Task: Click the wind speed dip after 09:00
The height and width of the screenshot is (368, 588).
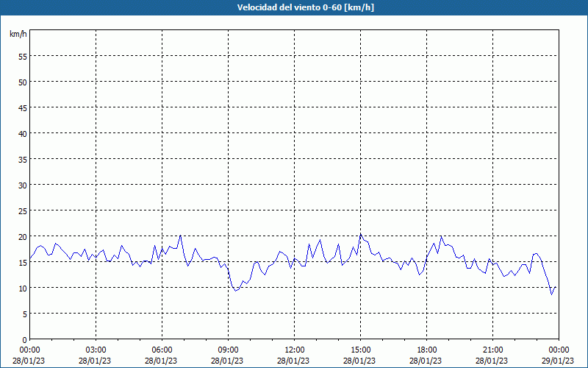Action: point(235,291)
